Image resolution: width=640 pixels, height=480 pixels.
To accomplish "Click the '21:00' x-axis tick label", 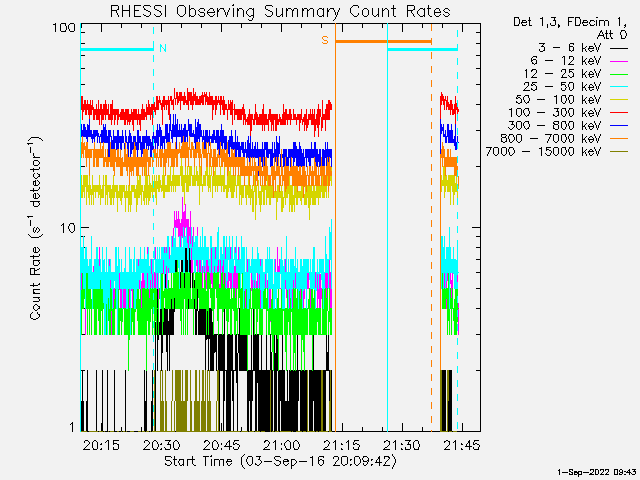I will (282, 445).
